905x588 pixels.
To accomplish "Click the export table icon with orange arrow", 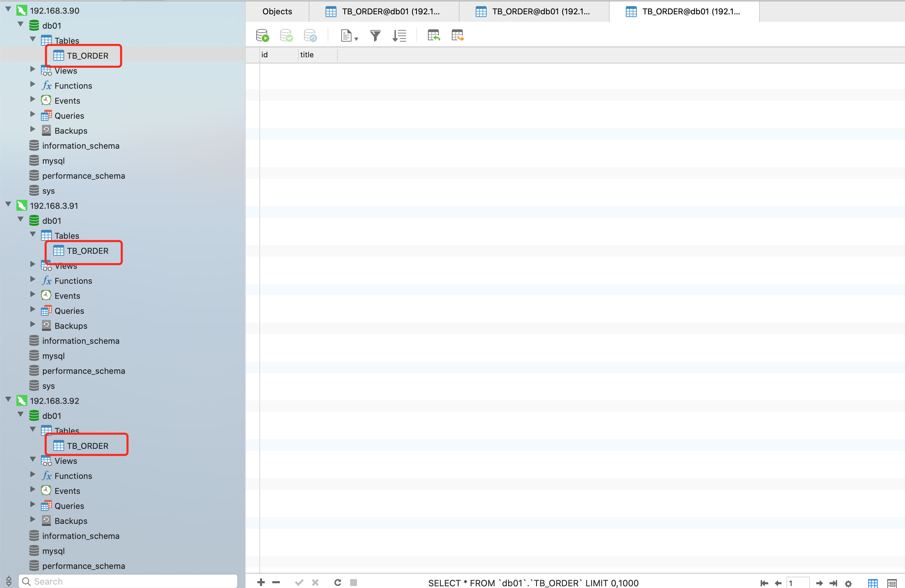I will coord(457,35).
